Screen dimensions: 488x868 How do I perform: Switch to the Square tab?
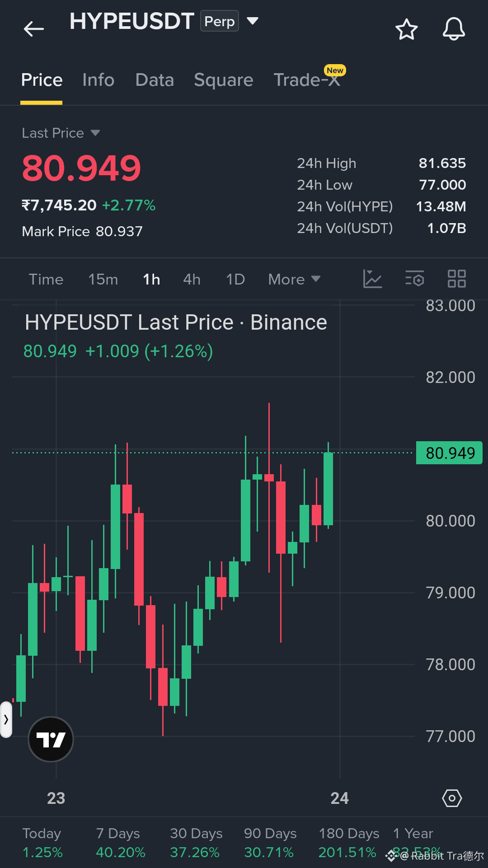[223, 80]
